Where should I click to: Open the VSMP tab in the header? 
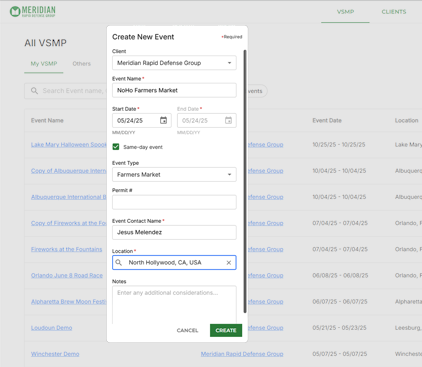345,12
